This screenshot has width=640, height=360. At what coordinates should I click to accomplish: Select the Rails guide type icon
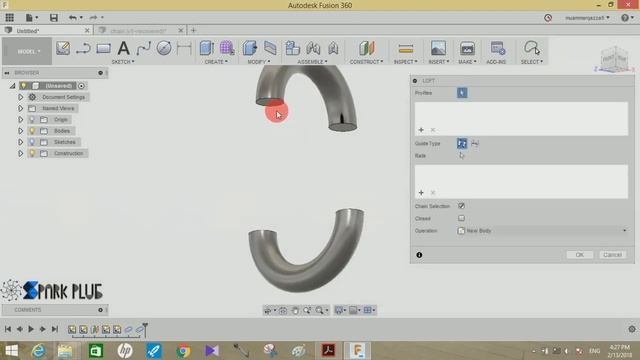(462, 143)
